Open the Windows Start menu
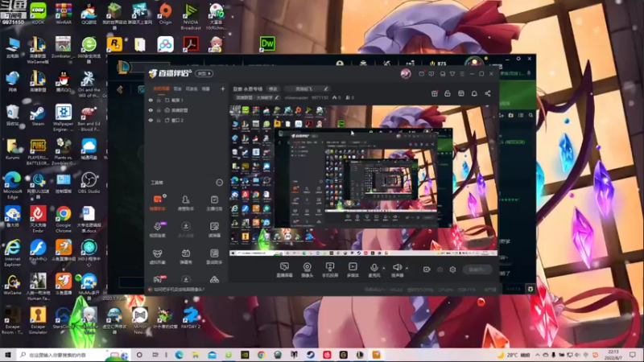This screenshot has height=362, width=644. (x=8, y=355)
